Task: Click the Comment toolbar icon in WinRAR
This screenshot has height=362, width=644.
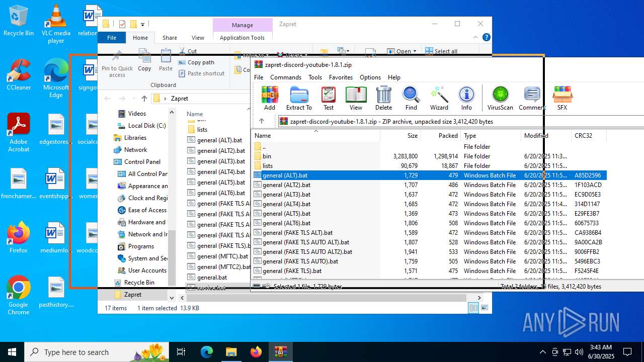Action: (x=532, y=98)
